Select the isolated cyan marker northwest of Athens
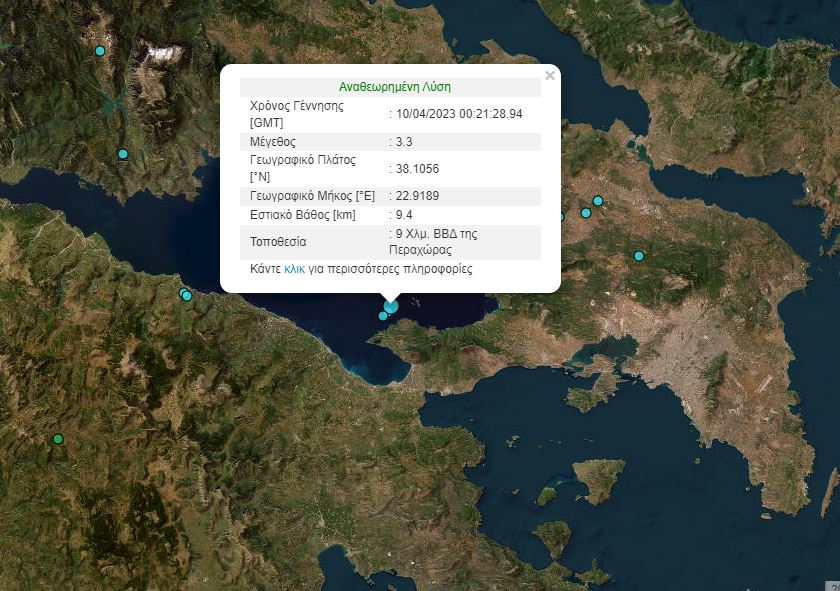The height and width of the screenshot is (591, 840). pyautogui.click(x=638, y=256)
